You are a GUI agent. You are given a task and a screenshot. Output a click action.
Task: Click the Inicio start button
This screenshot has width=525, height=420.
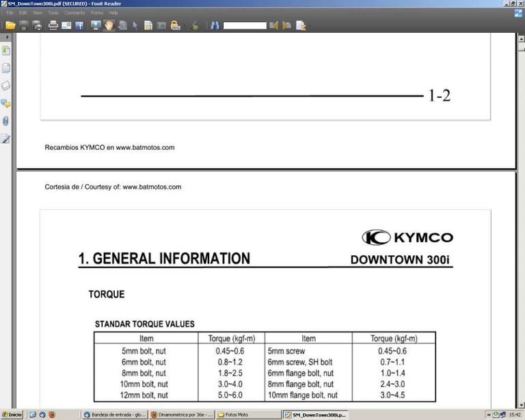click(x=12, y=415)
